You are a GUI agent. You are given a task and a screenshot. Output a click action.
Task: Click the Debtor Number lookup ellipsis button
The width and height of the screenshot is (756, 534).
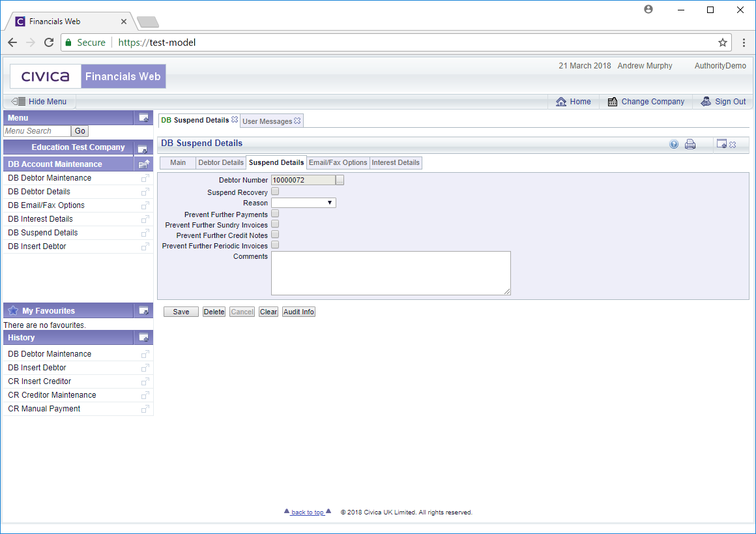(x=340, y=181)
